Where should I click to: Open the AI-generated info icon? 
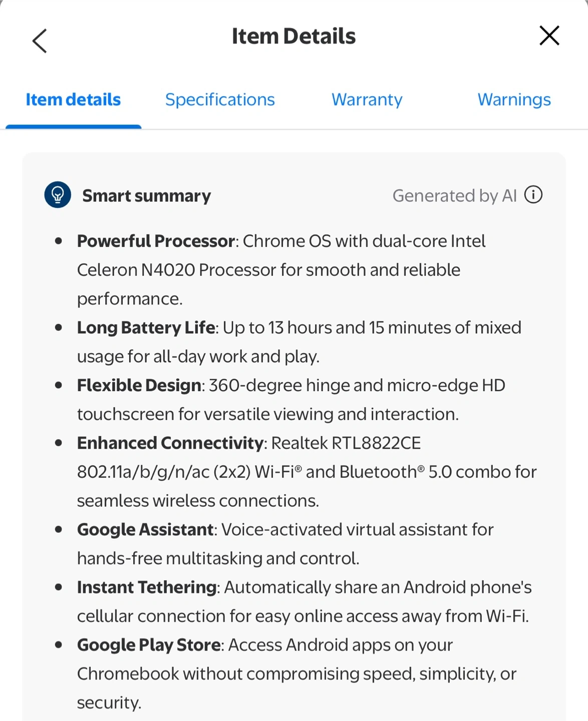click(x=533, y=195)
